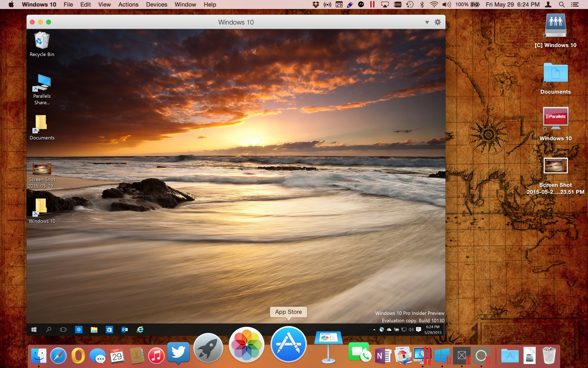Viewport: 588px width, 368px height.
Task: Show hidden tray icons in the Windows taskbar
Action: point(374,330)
